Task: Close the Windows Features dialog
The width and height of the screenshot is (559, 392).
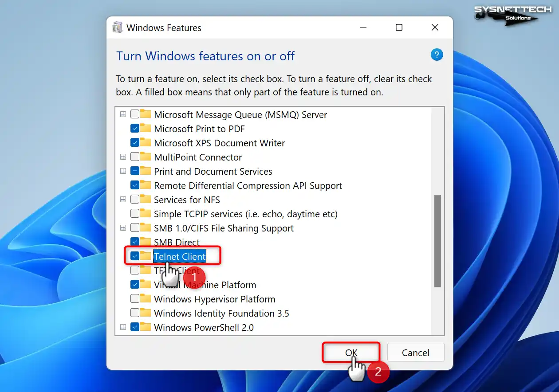Action: pos(435,27)
